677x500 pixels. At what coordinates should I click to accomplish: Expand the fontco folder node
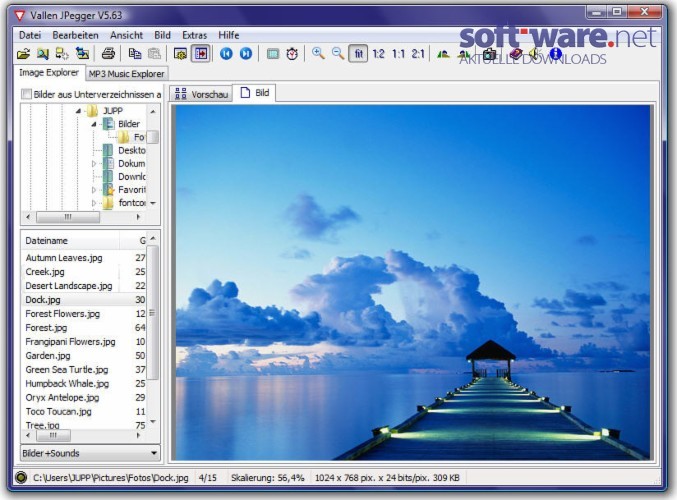tap(94, 203)
